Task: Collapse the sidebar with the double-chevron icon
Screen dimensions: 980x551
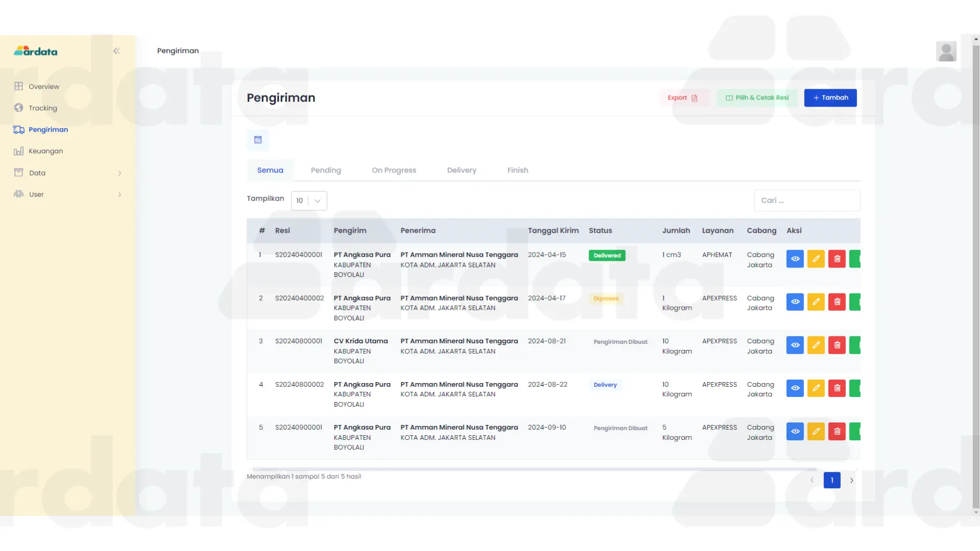Action: coord(116,51)
